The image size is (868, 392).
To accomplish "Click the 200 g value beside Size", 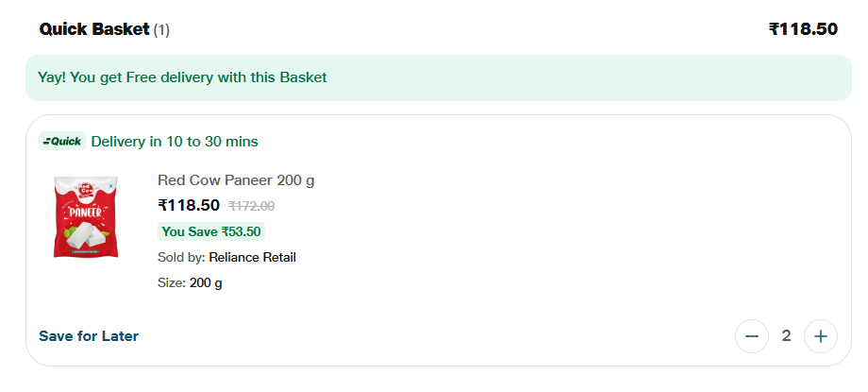I will pyautogui.click(x=206, y=282).
